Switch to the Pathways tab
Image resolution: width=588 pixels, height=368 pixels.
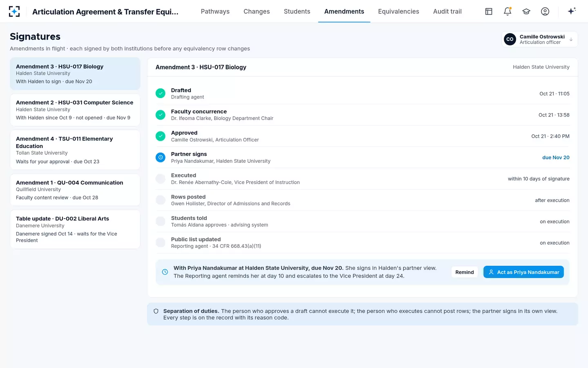tap(215, 11)
